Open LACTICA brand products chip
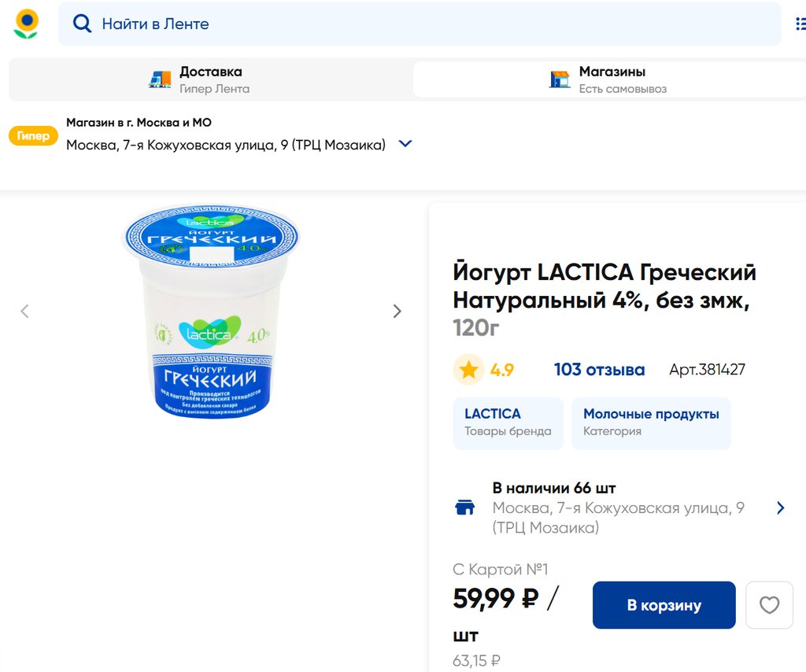Image resolution: width=806 pixels, height=672 pixels. pos(508,423)
